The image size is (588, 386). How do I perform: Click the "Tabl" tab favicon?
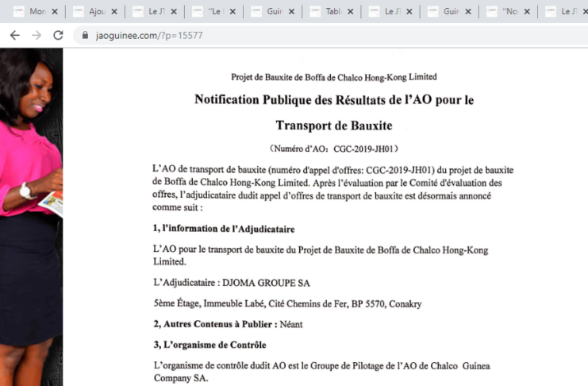[315, 12]
